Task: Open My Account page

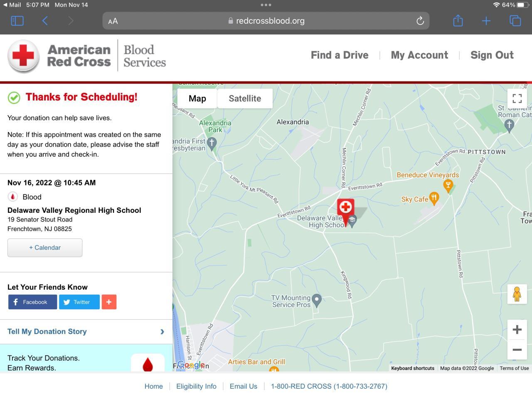Action: tap(419, 55)
